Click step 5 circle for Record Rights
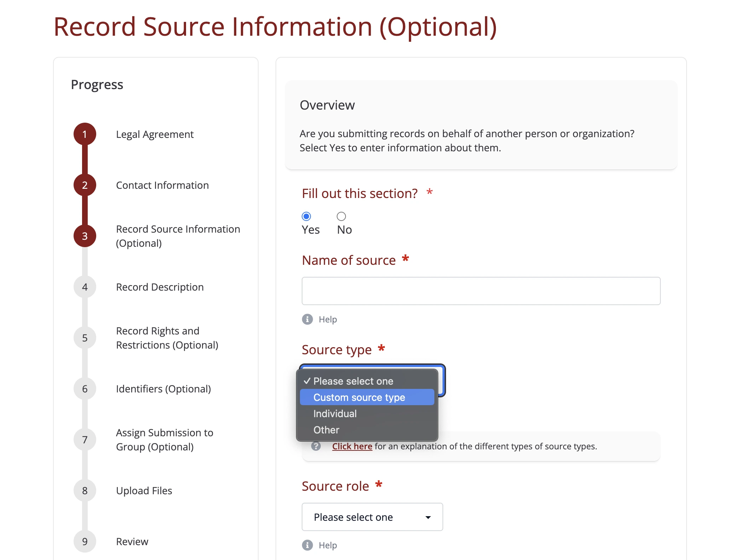 (x=85, y=338)
